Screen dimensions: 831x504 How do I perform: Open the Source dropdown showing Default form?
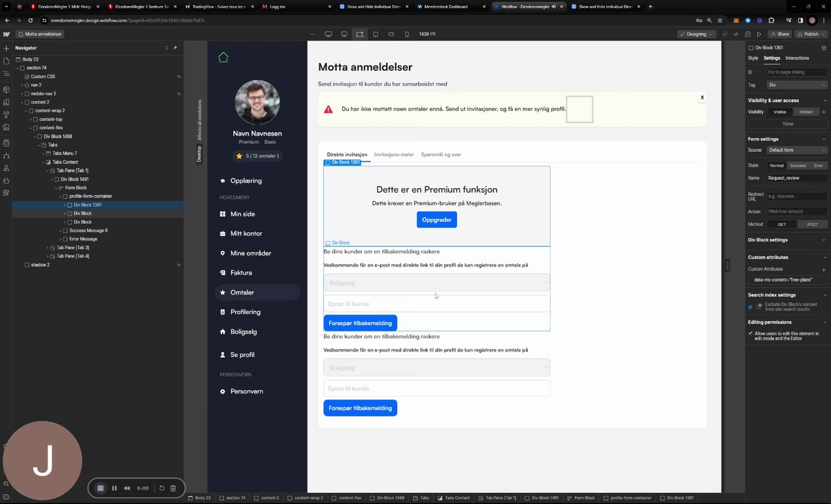797,150
